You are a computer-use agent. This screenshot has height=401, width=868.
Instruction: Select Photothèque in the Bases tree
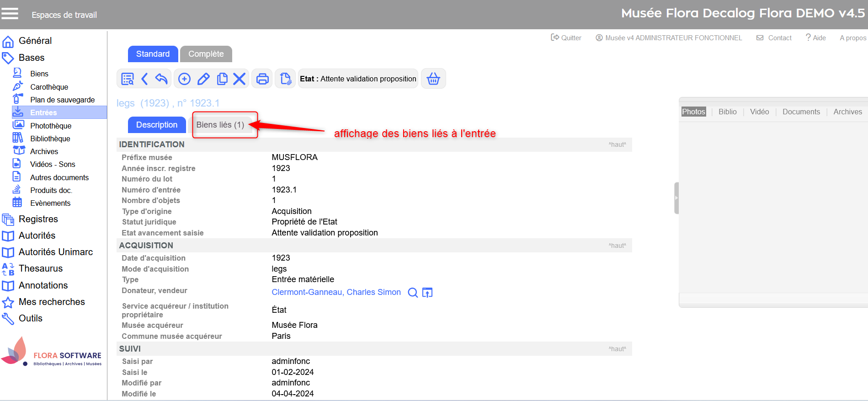point(51,126)
